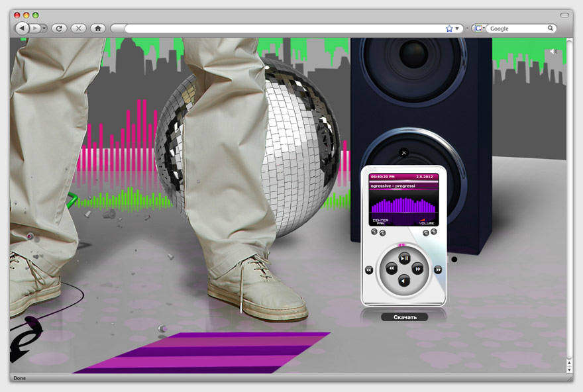Image resolution: width=583 pixels, height=392 pixels.
Task: Click the search magnifier icon
Action: click(551, 28)
